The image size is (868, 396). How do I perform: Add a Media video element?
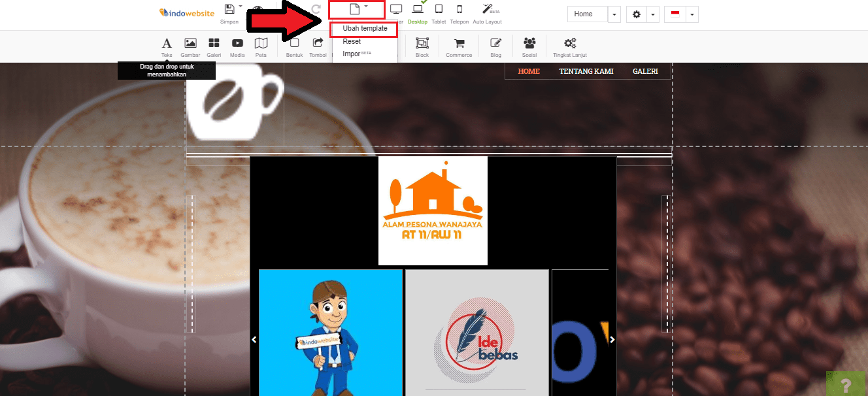(x=237, y=44)
